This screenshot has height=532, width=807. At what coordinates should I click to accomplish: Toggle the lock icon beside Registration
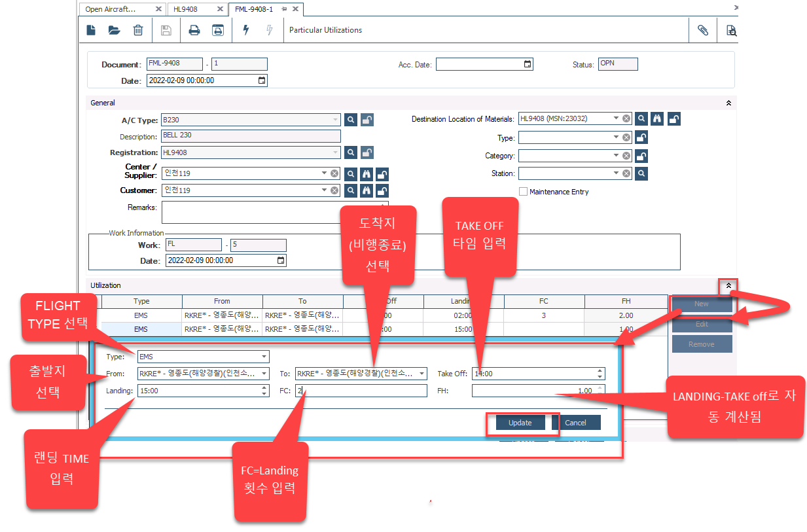(x=368, y=152)
